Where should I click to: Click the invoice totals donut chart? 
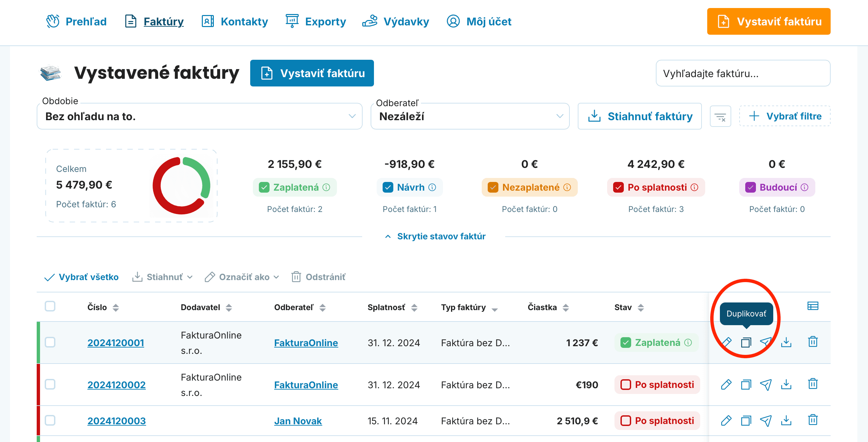click(181, 186)
